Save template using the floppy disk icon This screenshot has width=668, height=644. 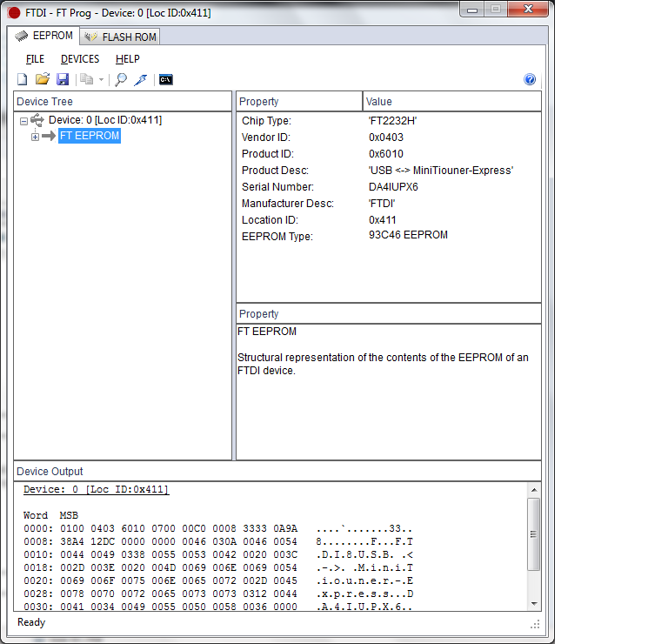tap(63, 79)
